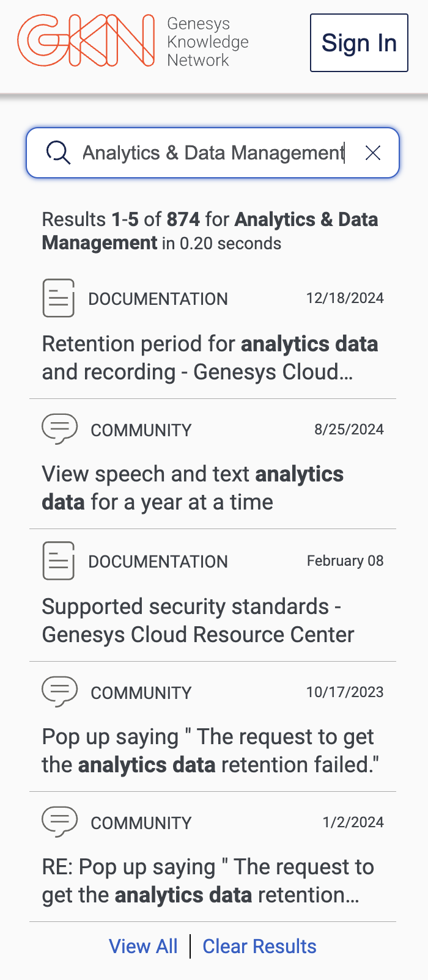This screenshot has height=980, width=428.
Task: Clear the search field with X icon
Action: coord(373,153)
